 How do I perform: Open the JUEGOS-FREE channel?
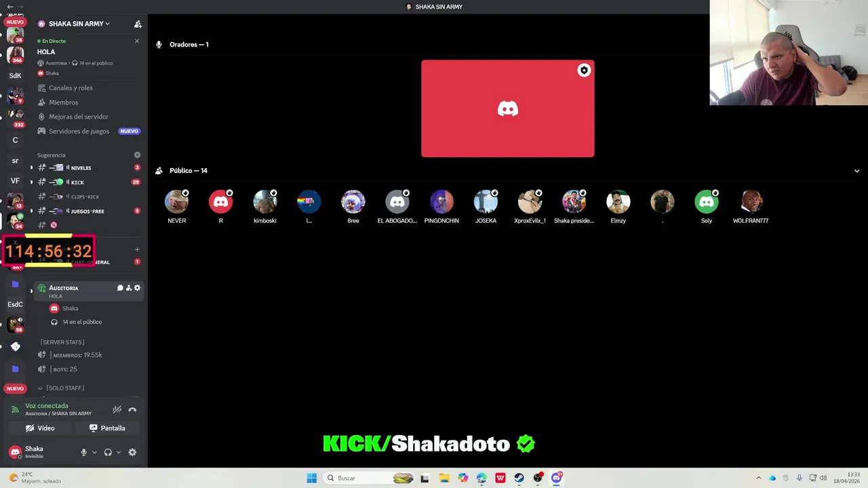88,211
